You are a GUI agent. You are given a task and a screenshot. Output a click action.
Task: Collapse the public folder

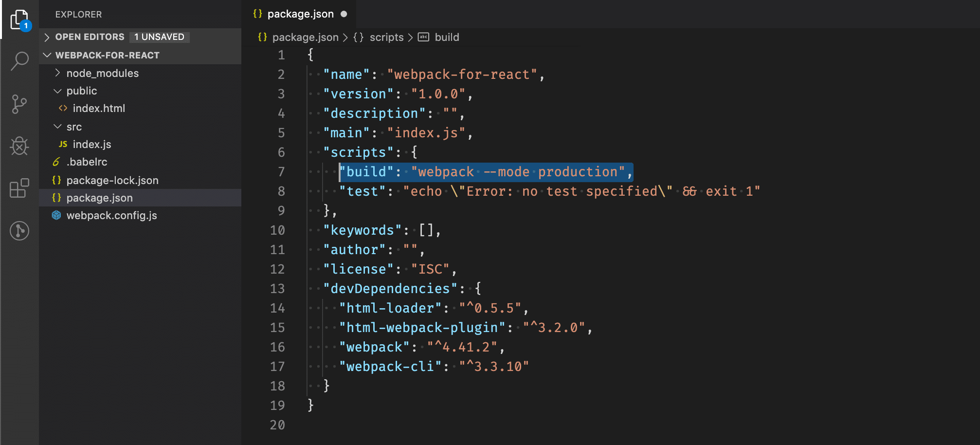57,91
